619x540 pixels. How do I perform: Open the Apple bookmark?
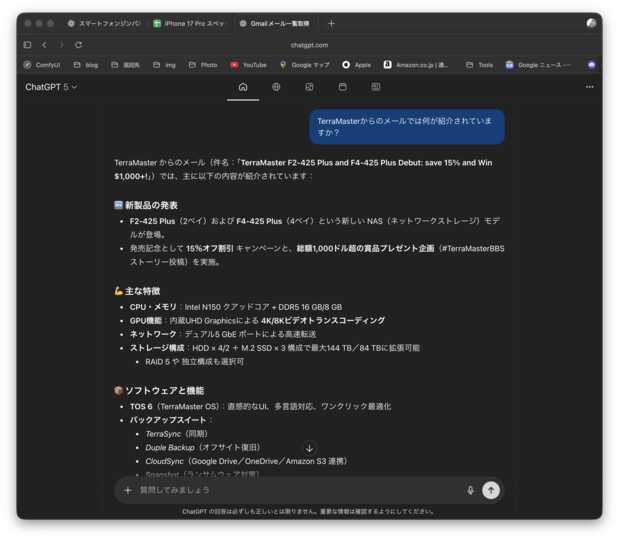tap(357, 65)
